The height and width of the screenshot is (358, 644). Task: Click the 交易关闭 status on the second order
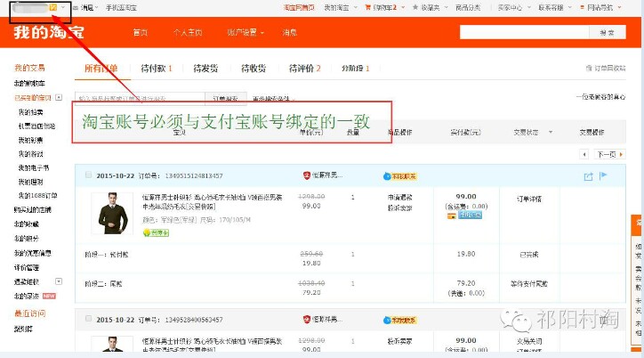pos(529,341)
